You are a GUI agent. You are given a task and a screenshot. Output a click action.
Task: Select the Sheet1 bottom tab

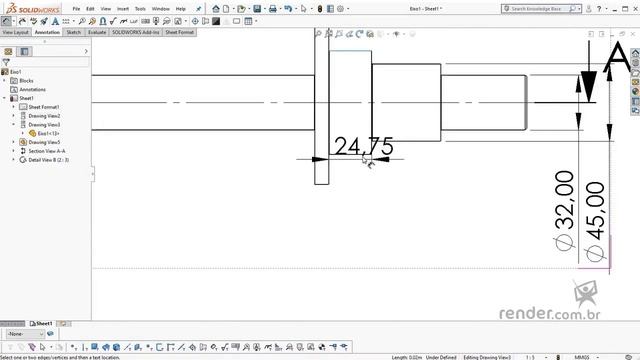[x=41, y=324]
